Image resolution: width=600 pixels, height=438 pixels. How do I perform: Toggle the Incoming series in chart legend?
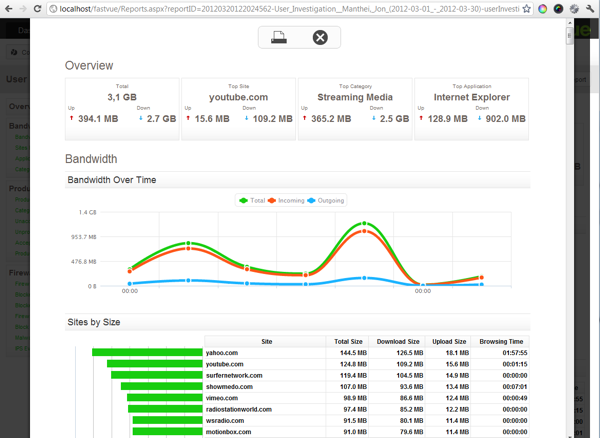click(286, 200)
